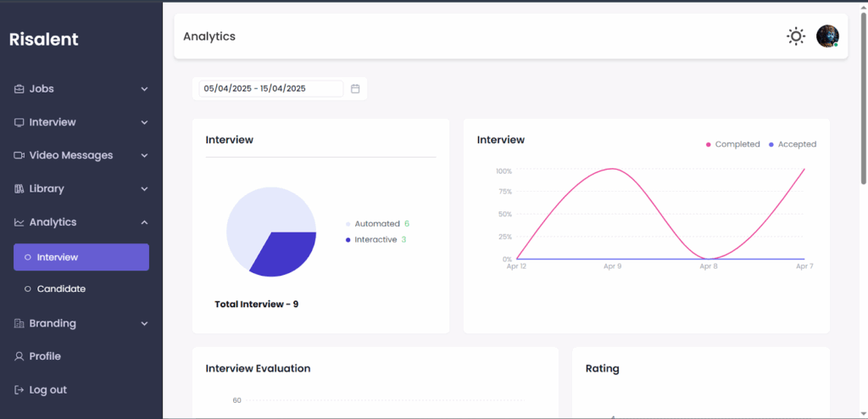Screen dimensions: 868x419
Task: Click the date range input field
Action: [270, 88]
